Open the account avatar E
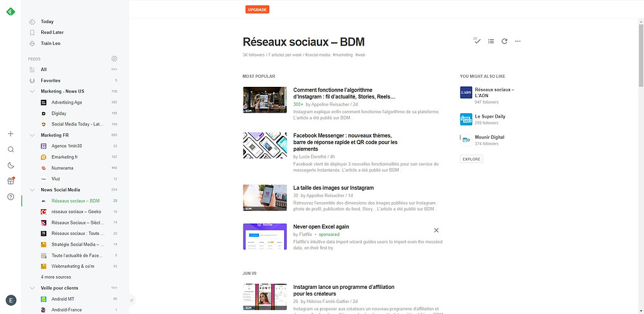This screenshot has width=644, height=314. (x=11, y=300)
